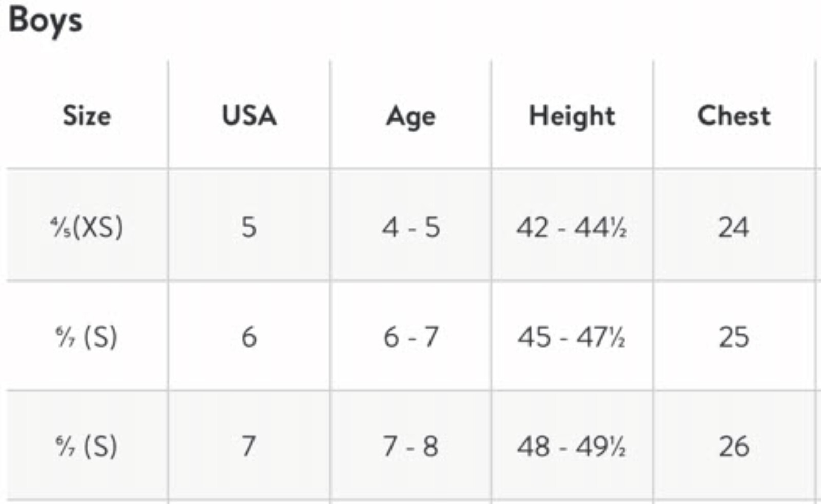Click 6/7 (S) size in last row

[x=87, y=446]
